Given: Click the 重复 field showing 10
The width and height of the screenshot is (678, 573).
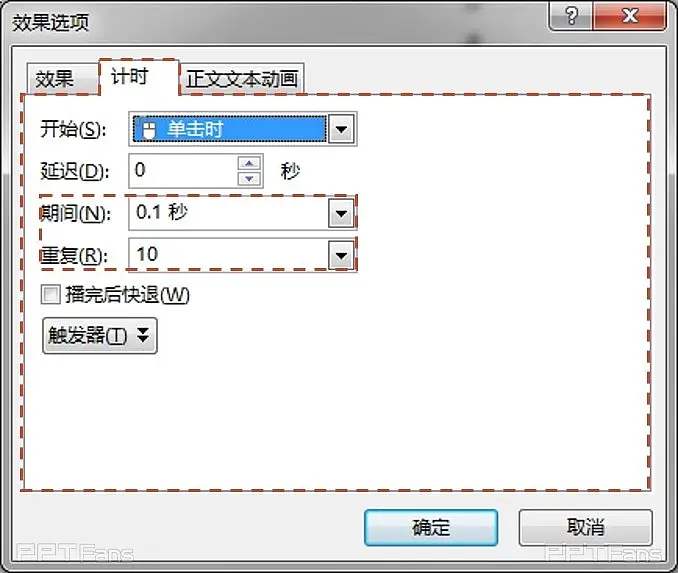Looking at the screenshot, I should click(x=228, y=255).
